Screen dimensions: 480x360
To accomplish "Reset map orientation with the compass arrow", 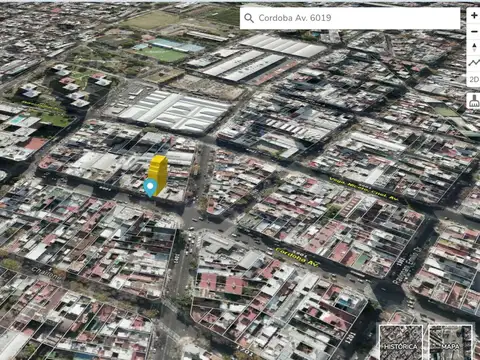I will [474, 47].
